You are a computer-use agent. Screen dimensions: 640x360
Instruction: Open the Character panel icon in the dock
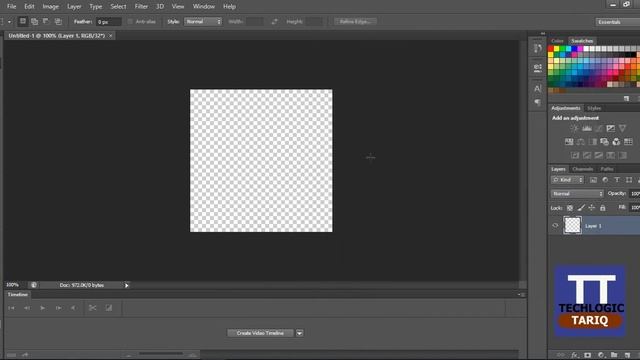click(x=538, y=88)
